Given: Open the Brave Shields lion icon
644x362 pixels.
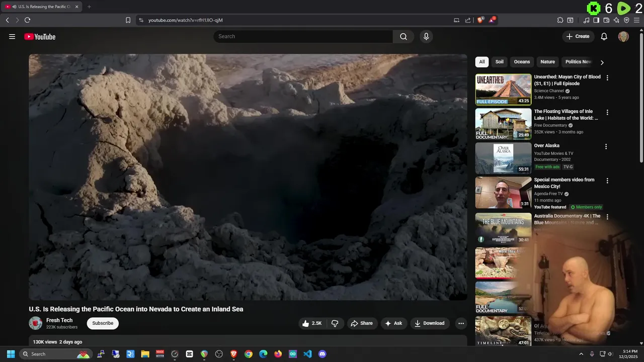Looking at the screenshot, I should (x=480, y=20).
